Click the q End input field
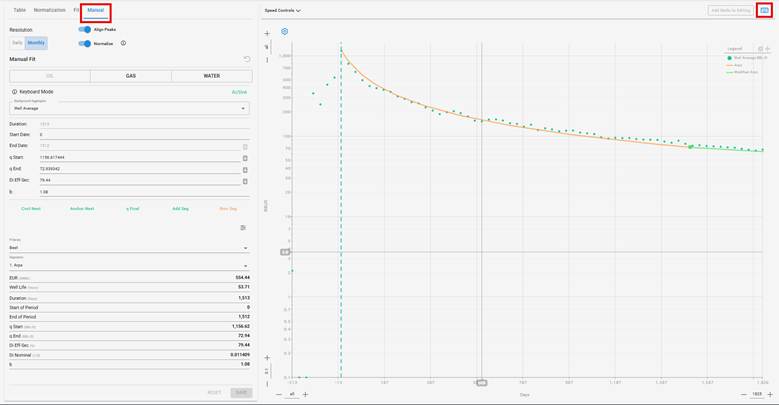The image size is (779, 405). click(x=139, y=169)
